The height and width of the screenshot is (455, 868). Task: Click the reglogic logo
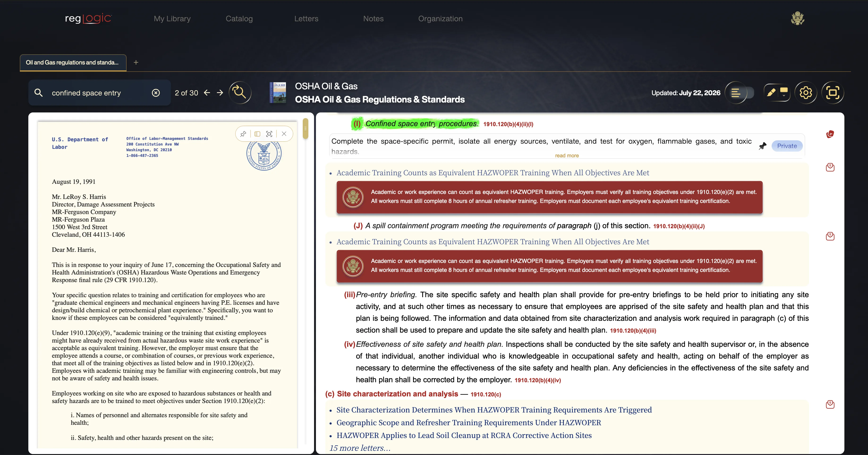(88, 18)
